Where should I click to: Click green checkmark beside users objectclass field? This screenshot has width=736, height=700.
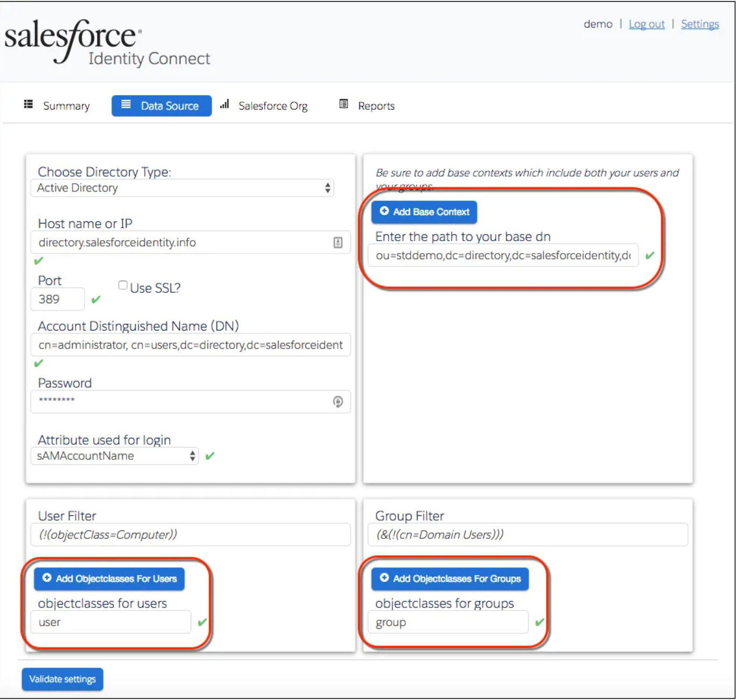(x=202, y=622)
